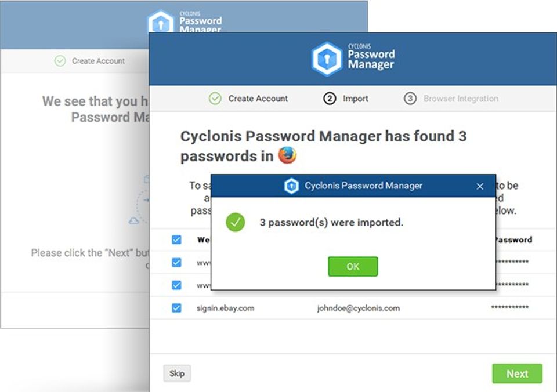Image resolution: width=557 pixels, height=392 pixels.
Task: Toggle the second password row checkbox
Action: point(176,285)
